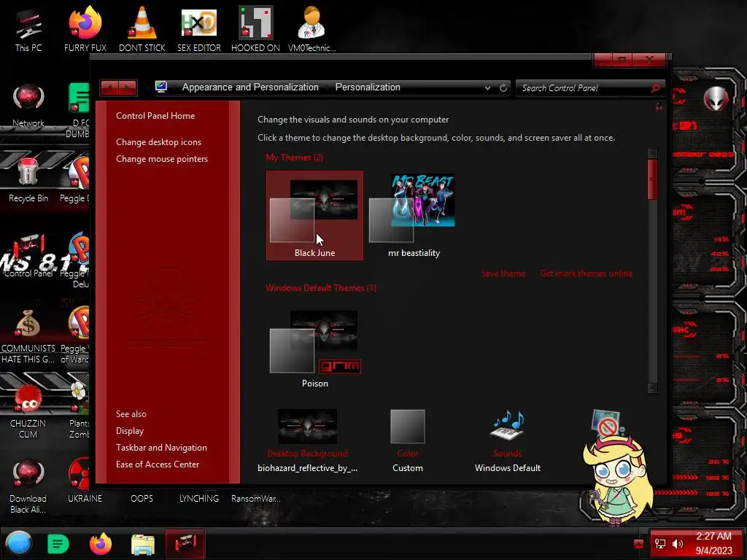Click the Start orb on the taskbar

point(19,543)
